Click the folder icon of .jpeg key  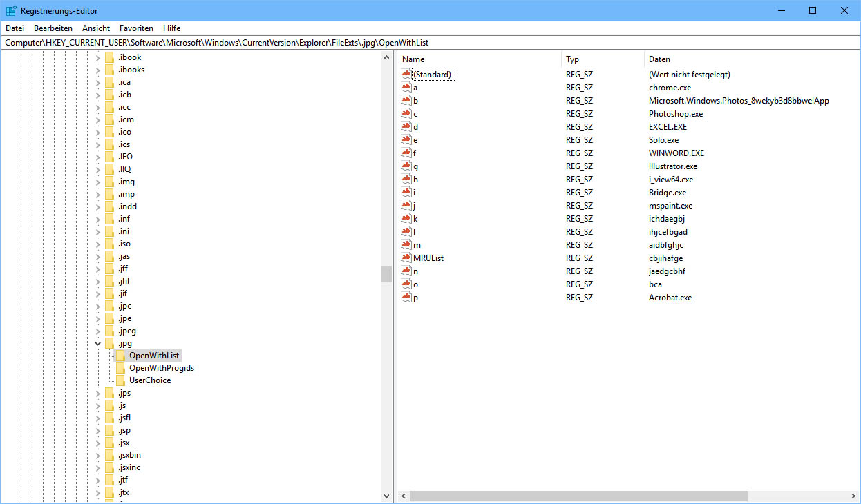tap(109, 331)
